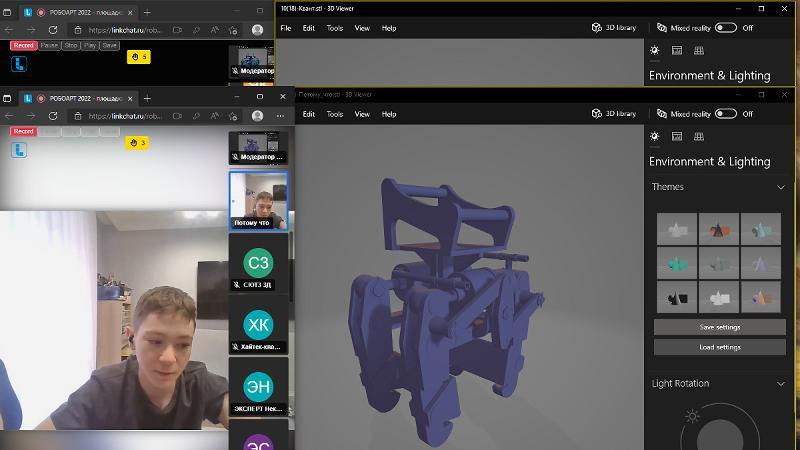Open the File menu in the back 3D Viewer

point(286,28)
